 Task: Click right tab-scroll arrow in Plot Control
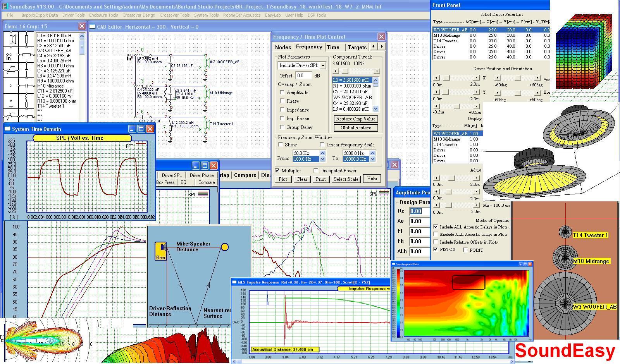coord(382,46)
